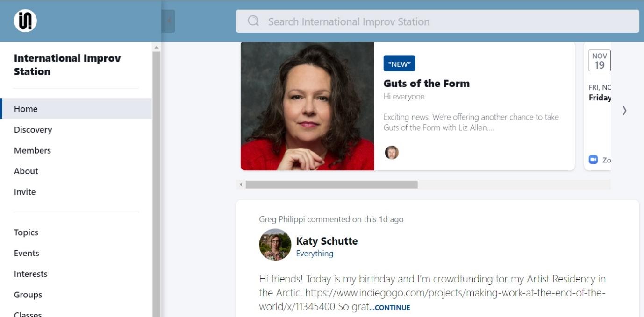
Task: Click the Liz Allen featured photo
Action: (x=307, y=106)
